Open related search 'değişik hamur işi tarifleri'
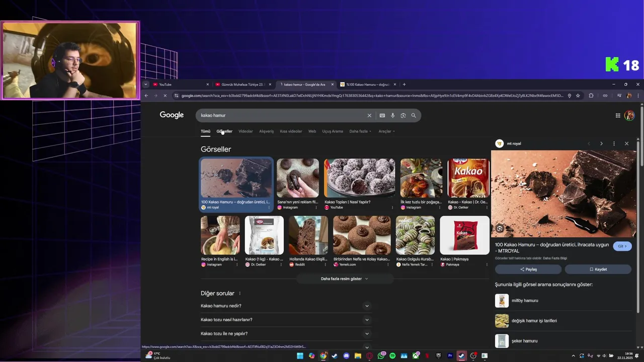Viewport: 644px width, 362px height. click(563, 321)
